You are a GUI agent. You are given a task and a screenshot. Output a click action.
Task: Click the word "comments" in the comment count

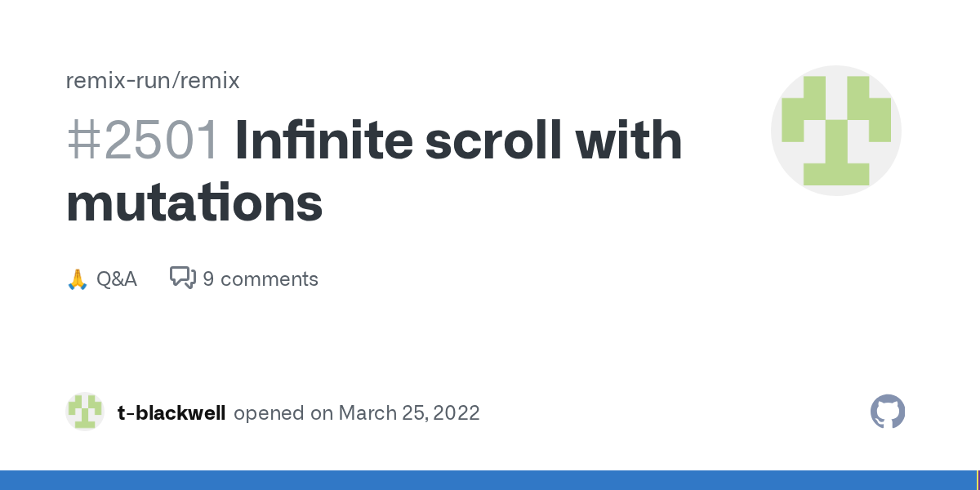click(269, 279)
